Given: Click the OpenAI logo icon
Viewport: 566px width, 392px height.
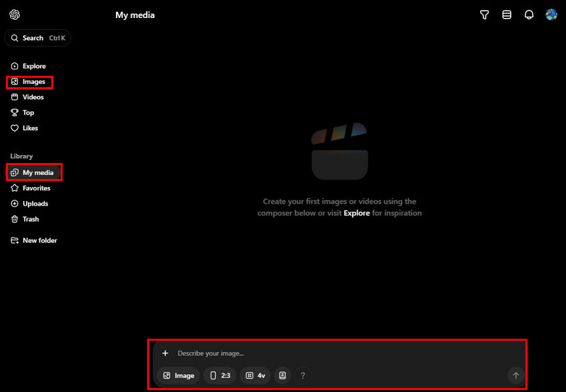Looking at the screenshot, I should 15,15.
